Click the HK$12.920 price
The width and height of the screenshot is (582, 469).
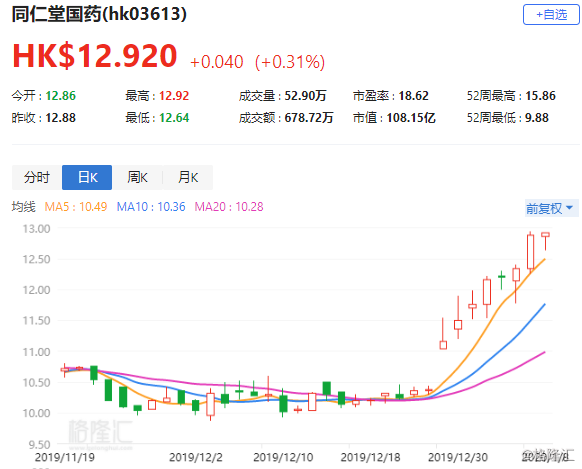95,56
